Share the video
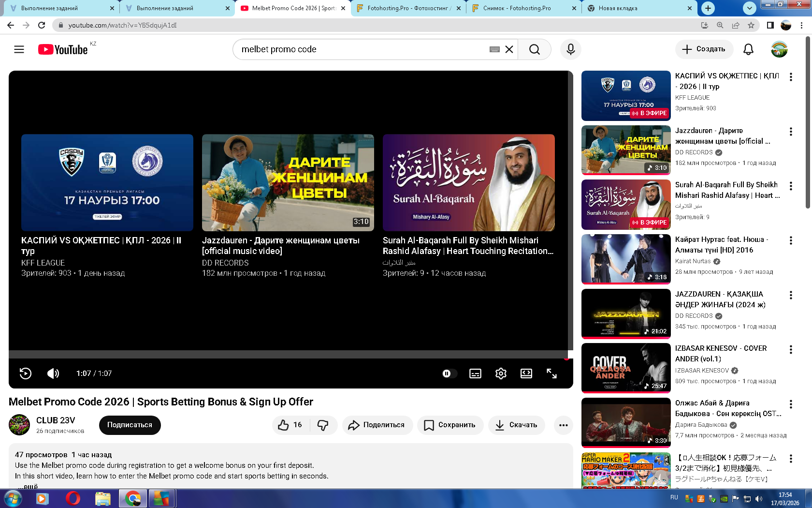This screenshot has height=508, width=812. tap(377, 425)
